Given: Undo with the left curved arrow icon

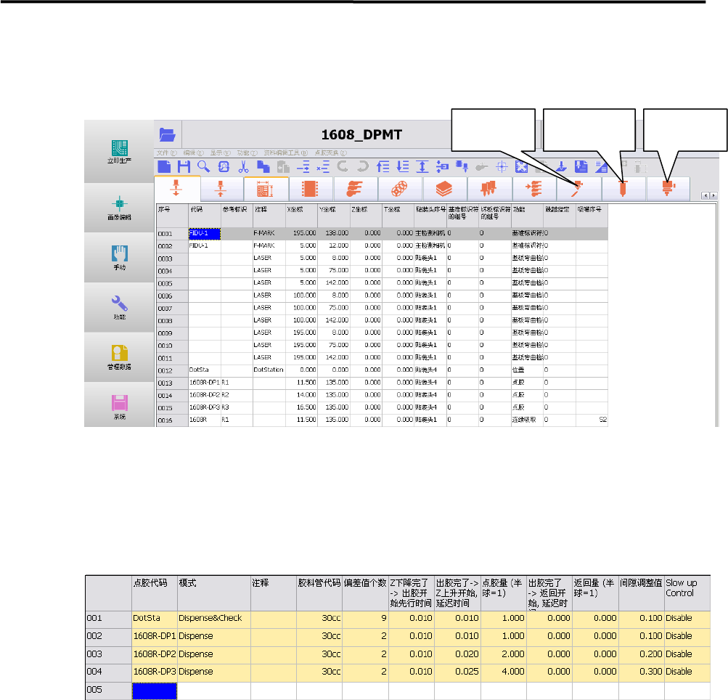Looking at the screenshot, I should [343, 166].
